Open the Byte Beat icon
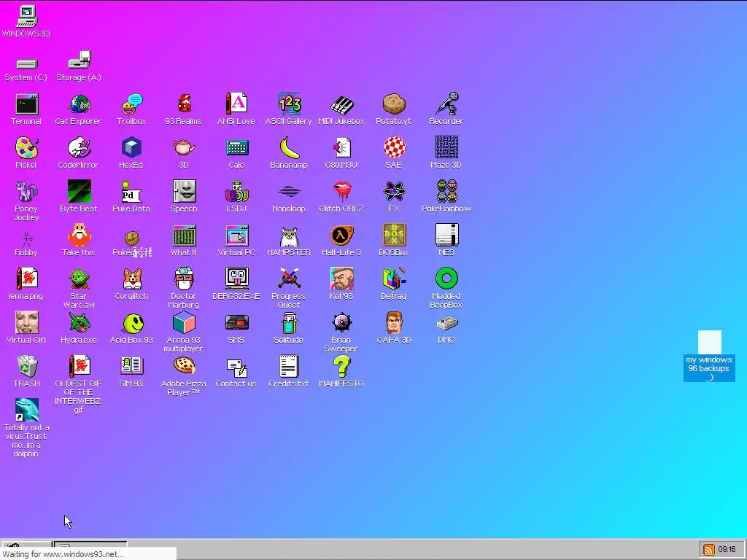 pyautogui.click(x=79, y=192)
